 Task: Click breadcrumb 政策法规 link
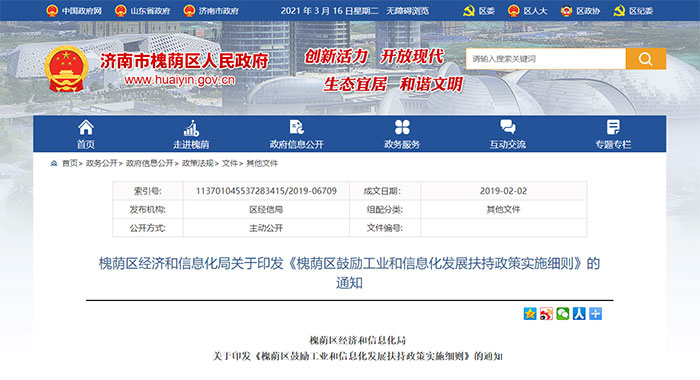[x=198, y=163]
